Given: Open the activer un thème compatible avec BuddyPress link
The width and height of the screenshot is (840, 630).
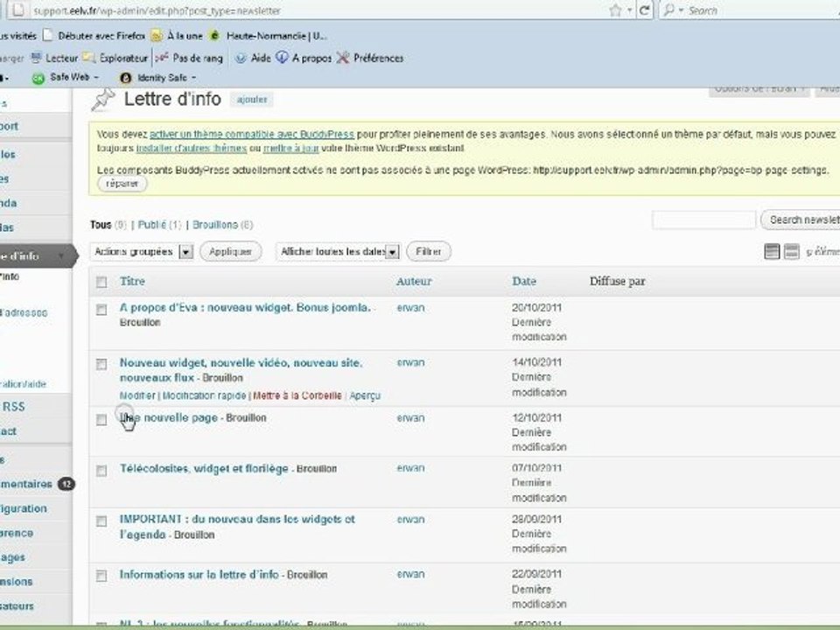Looking at the screenshot, I should [252, 135].
